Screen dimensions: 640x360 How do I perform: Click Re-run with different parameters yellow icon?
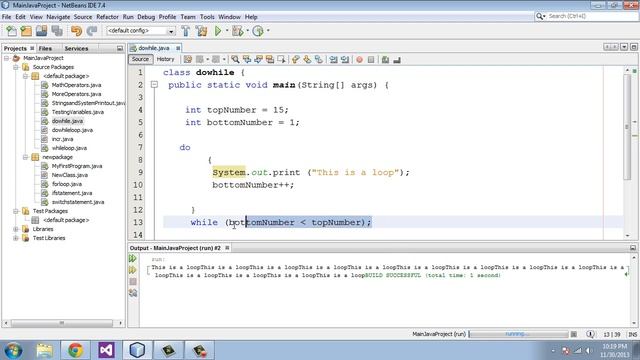[x=133, y=270]
